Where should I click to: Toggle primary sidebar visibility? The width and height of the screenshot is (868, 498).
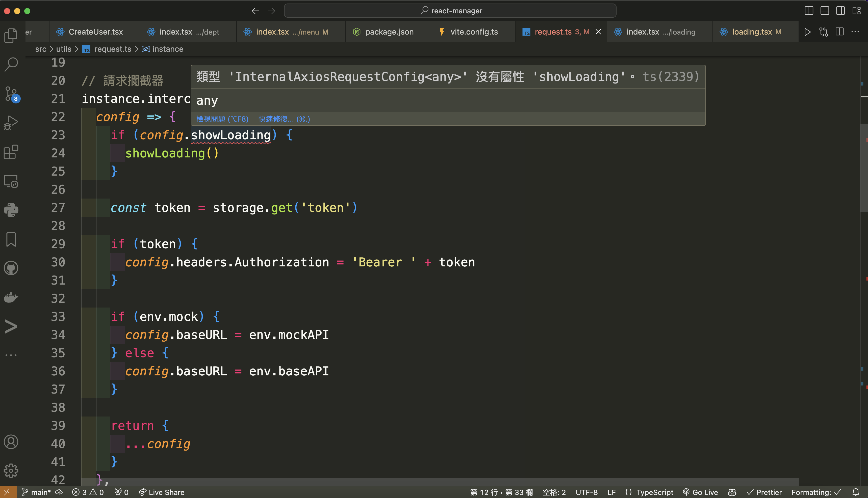[809, 11]
